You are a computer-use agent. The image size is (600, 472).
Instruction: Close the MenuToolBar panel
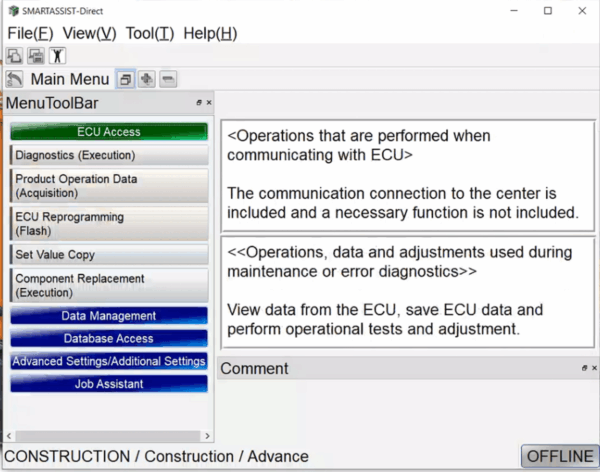208,103
